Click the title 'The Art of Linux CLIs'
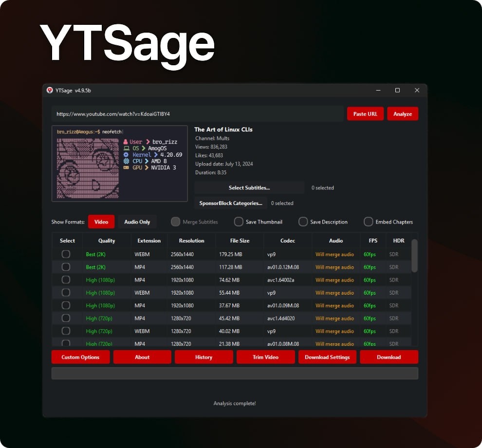Screen dimensions: 482x448 pyautogui.click(x=223, y=130)
